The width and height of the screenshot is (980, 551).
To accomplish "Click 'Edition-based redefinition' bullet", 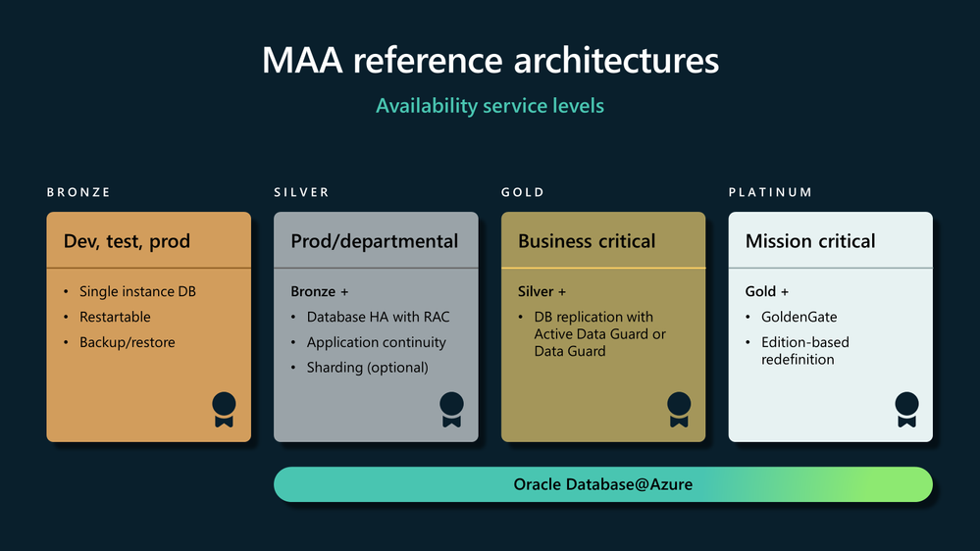I will click(805, 350).
